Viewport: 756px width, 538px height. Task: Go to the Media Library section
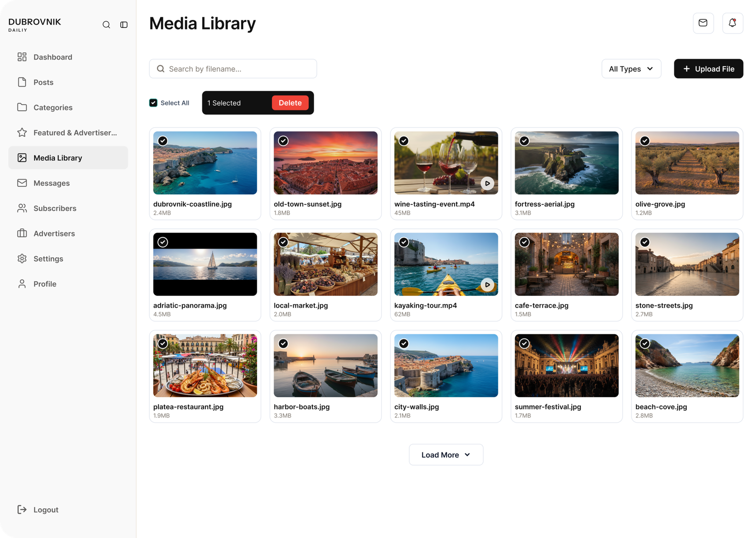tap(68, 158)
